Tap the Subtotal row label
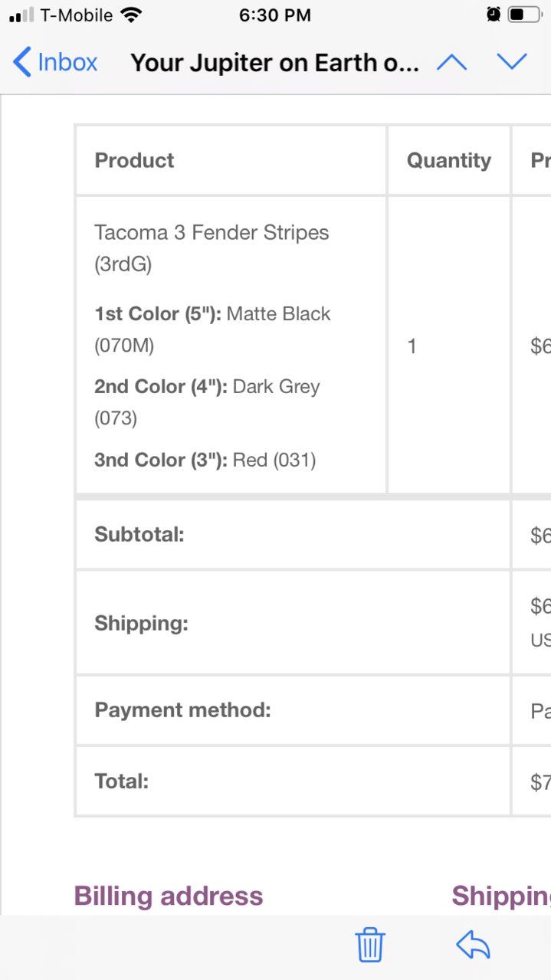 (x=139, y=534)
